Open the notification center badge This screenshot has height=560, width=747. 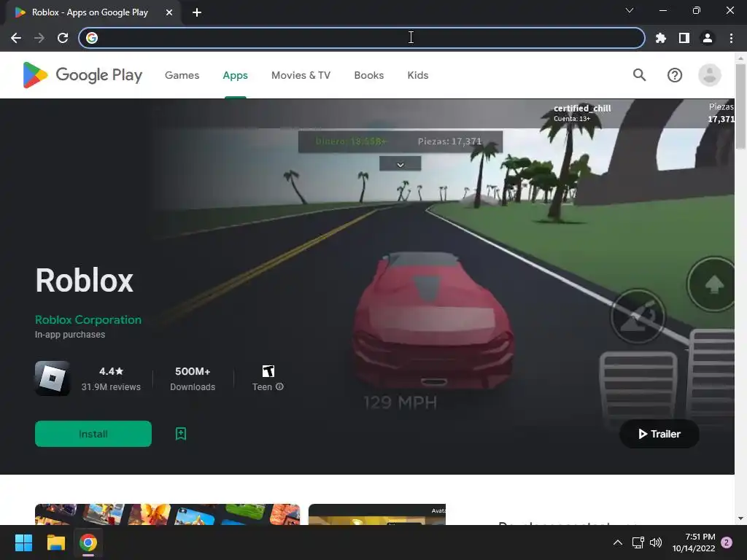coord(727,542)
